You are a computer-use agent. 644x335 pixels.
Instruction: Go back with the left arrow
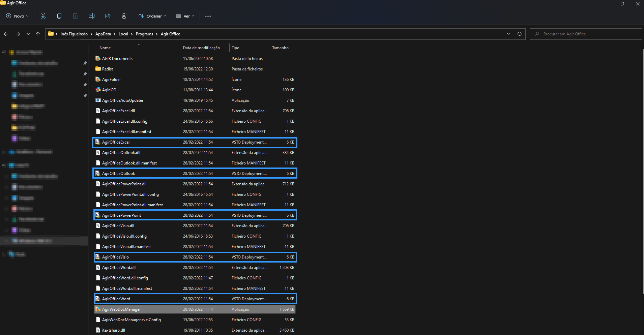6,34
